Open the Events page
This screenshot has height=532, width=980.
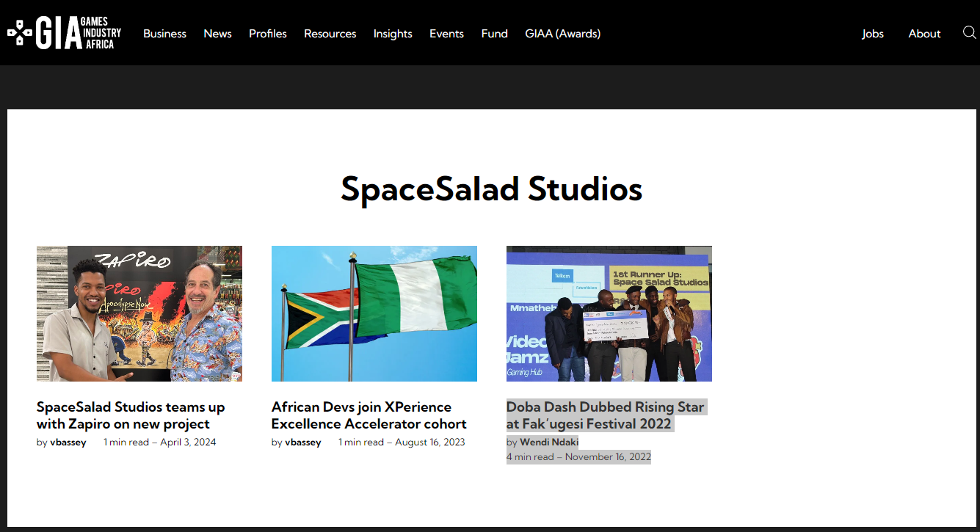[446, 34]
